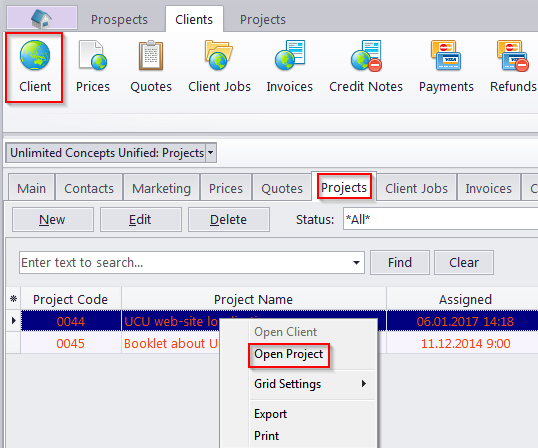Screen dimensions: 538x448
Task: Open the Status filter combo box
Action: tap(440, 219)
